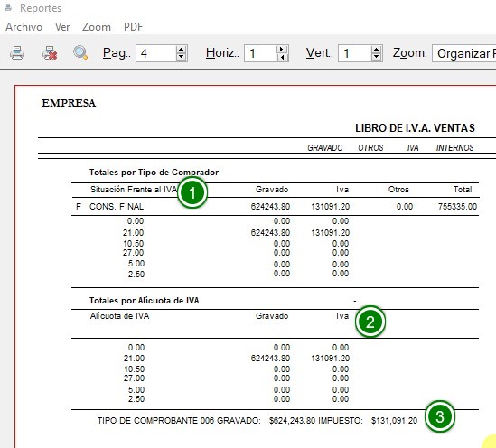Click the italic IVA column header
Screen dimensions: 496x448
point(413,147)
